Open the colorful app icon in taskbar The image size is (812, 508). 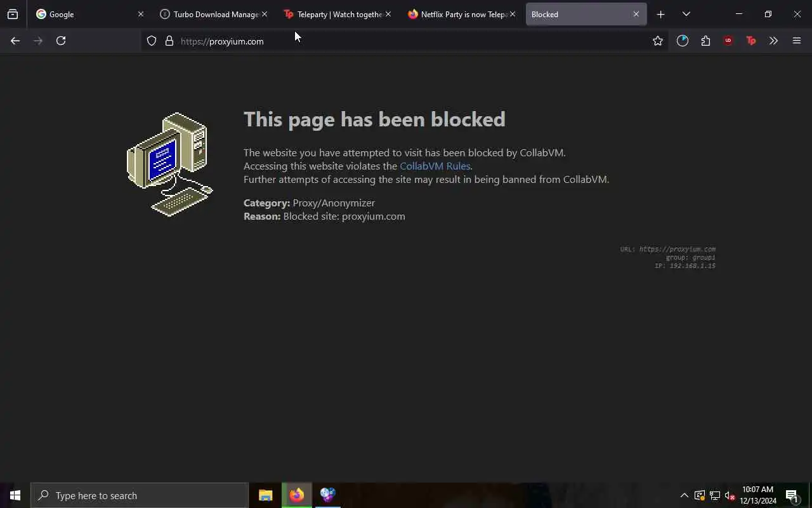point(327,495)
